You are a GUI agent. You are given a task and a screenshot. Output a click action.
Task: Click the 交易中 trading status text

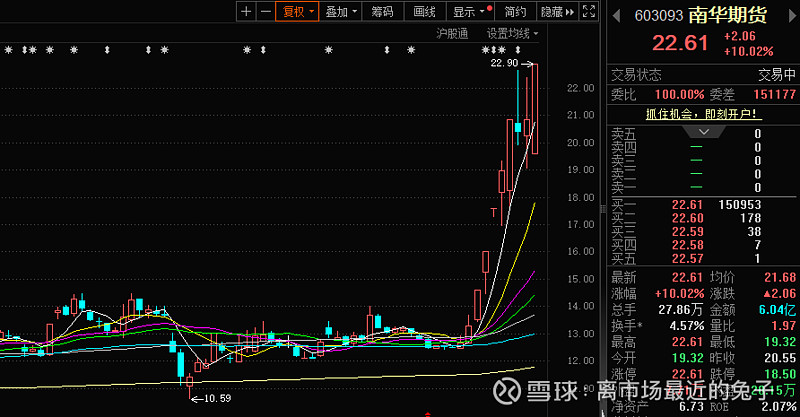[777, 75]
